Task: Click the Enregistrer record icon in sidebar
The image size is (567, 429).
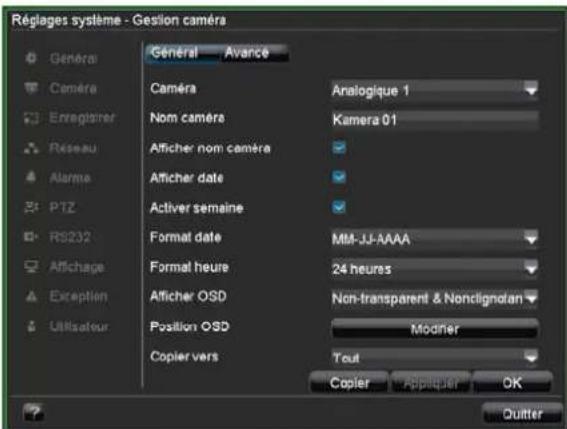Action: pos(31,118)
